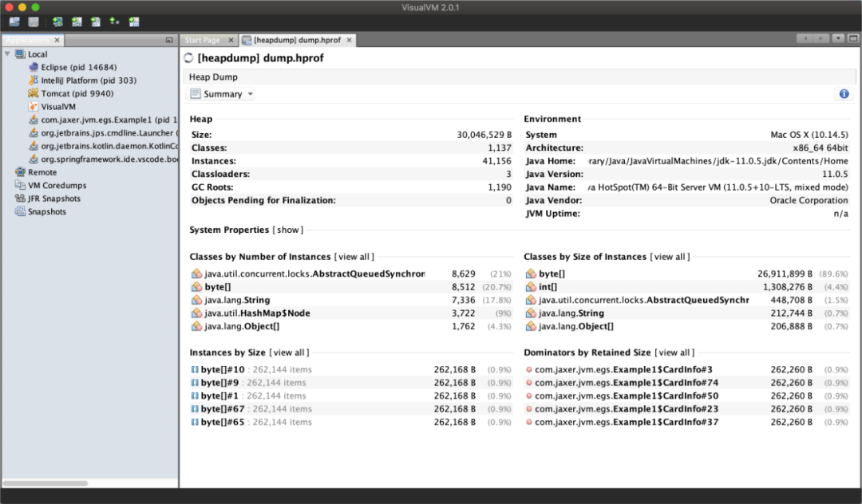862x504 pixels.
Task: Select the Eclipse (pid 14684) application
Action: [78, 67]
